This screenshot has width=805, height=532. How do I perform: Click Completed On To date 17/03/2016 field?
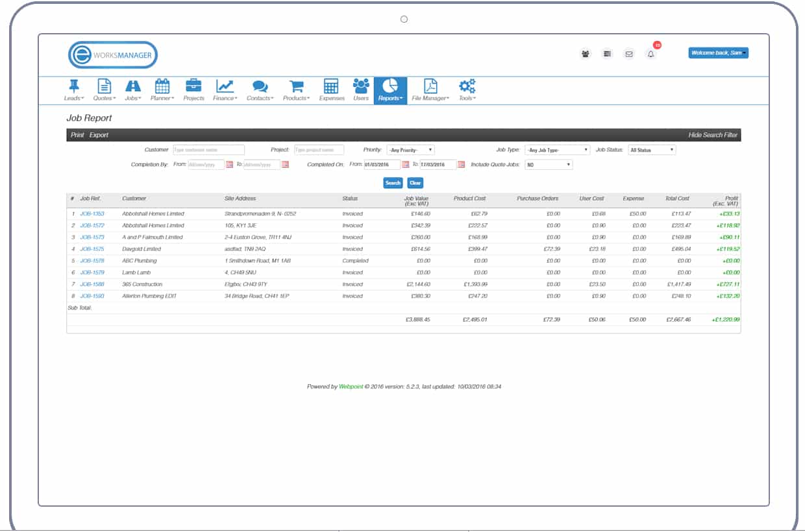tap(439, 165)
